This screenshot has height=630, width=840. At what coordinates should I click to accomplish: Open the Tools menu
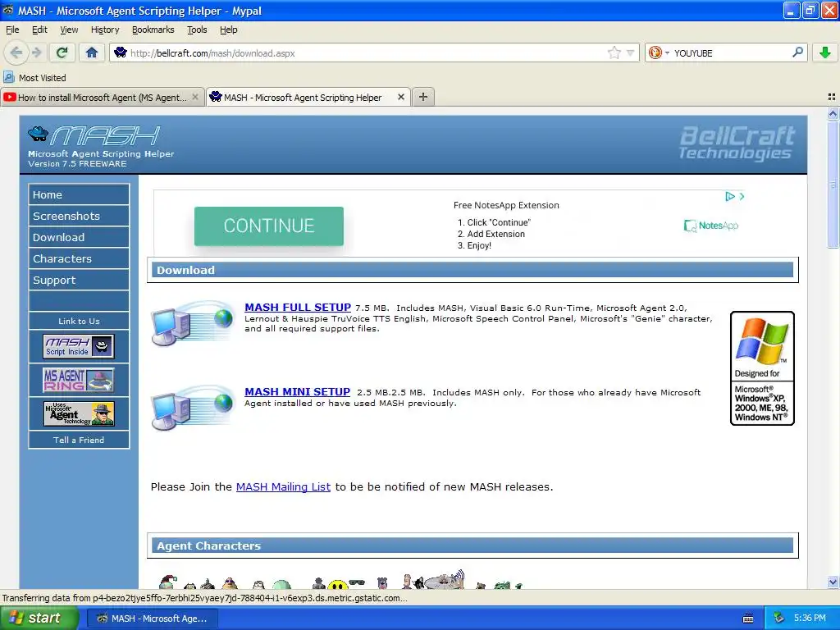click(x=197, y=30)
